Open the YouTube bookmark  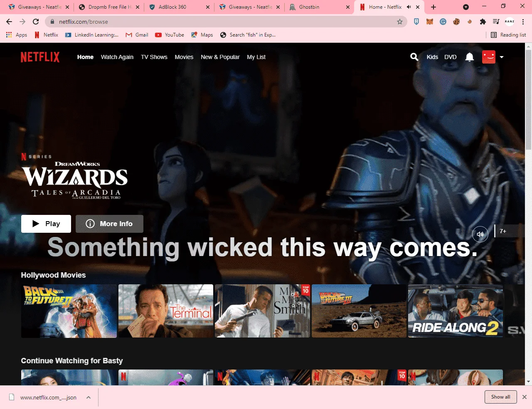tap(170, 35)
